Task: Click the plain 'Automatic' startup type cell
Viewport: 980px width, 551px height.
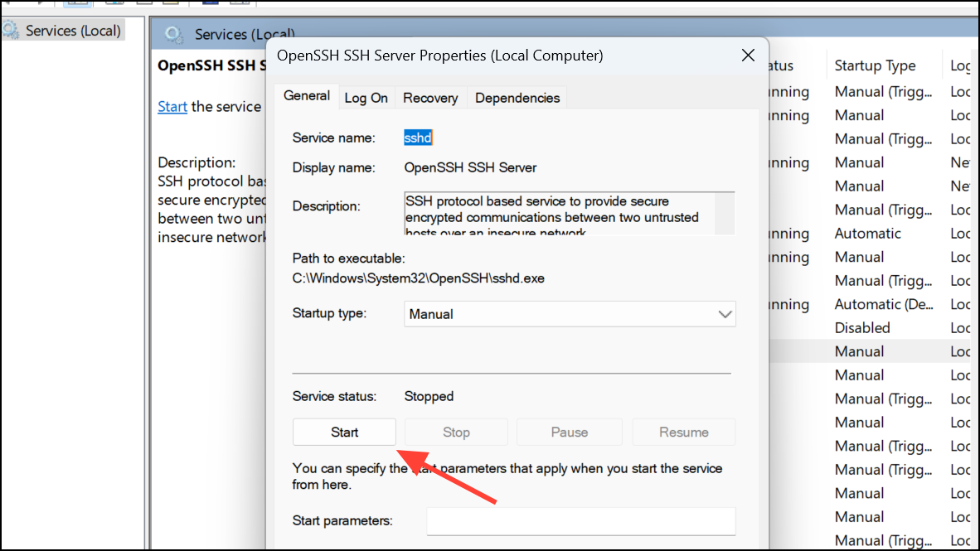Action: pyautogui.click(x=867, y=234)
